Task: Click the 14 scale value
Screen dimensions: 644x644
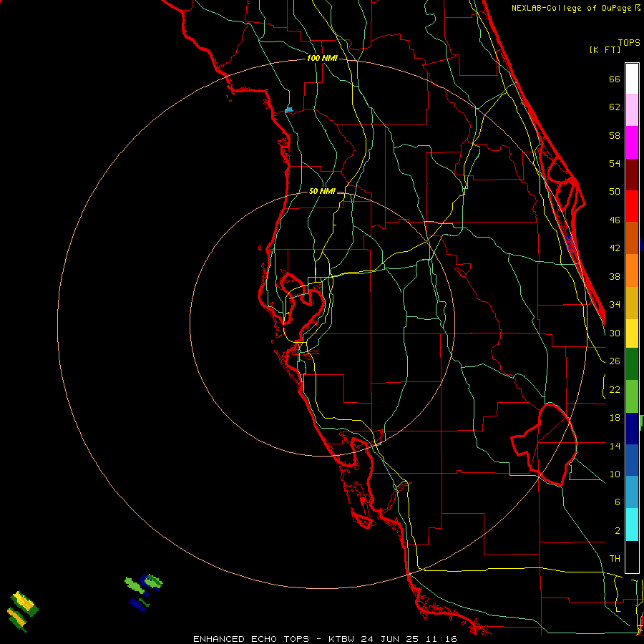Action: click(615, 446)
